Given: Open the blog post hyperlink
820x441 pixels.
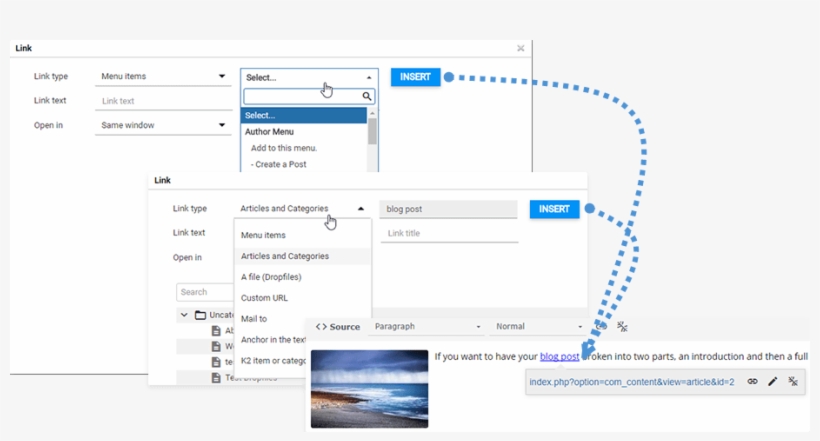Looking at the screenshot, I should point(559,357).
